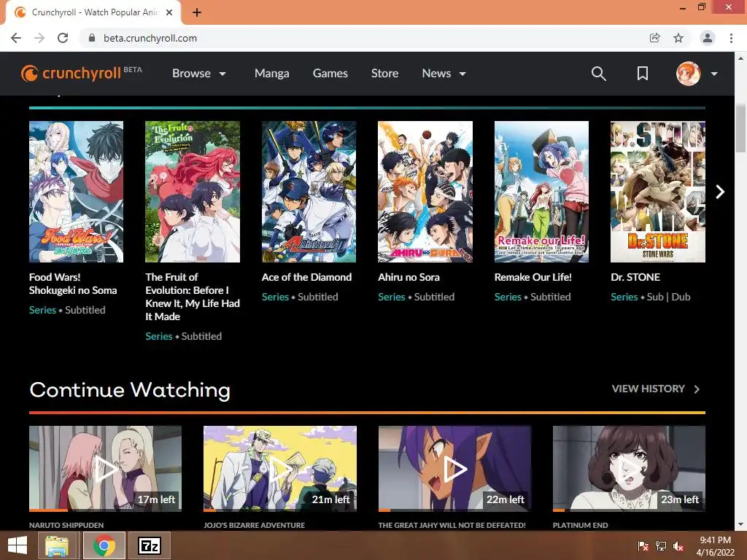Viewport: 747px width, 560px height.
Task: Open the Chrome profile icon
Action: (x=708, y=38)
